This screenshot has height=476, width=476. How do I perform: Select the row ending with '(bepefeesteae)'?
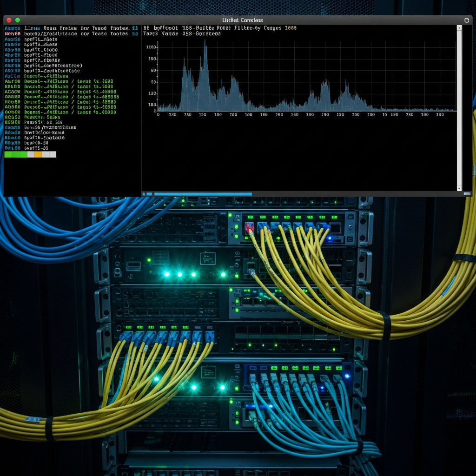[43, 66]
